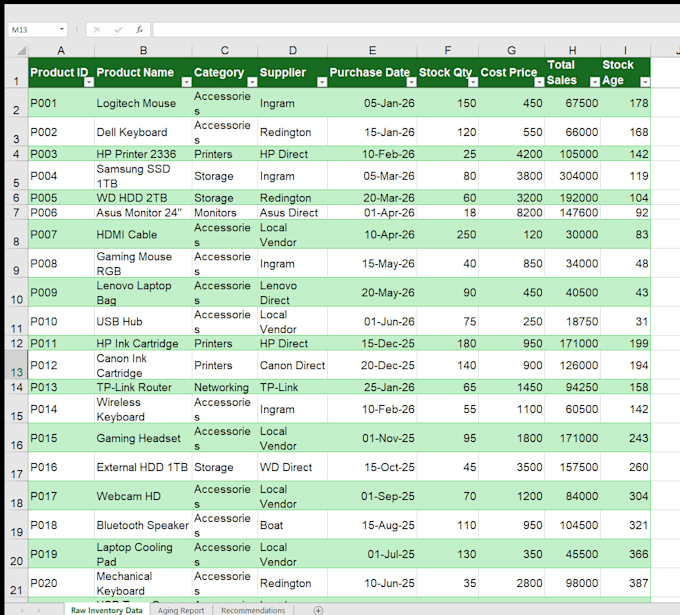Click Total Sales value '67500'
The height and width of the screenshot is (615, 680).
coord(572,103)
